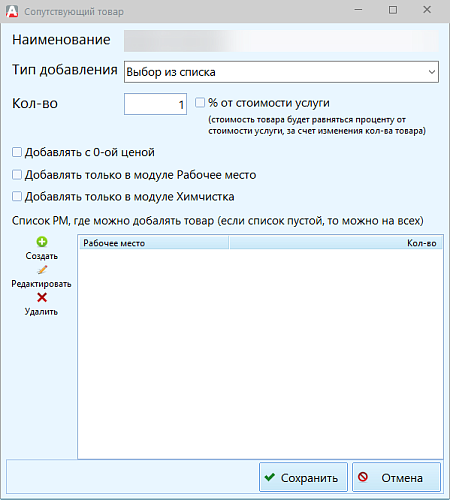
Task: Click the Наименование name field
Action: [x=281, y=41]
